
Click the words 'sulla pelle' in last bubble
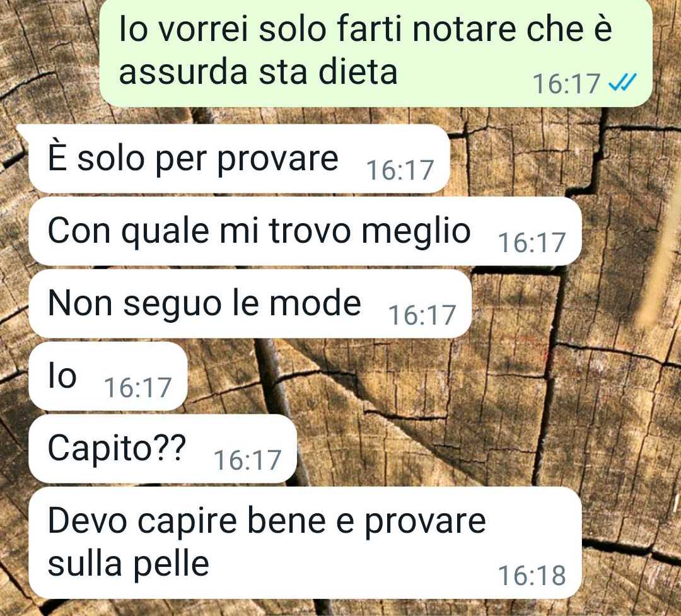(x=129, y=564)
